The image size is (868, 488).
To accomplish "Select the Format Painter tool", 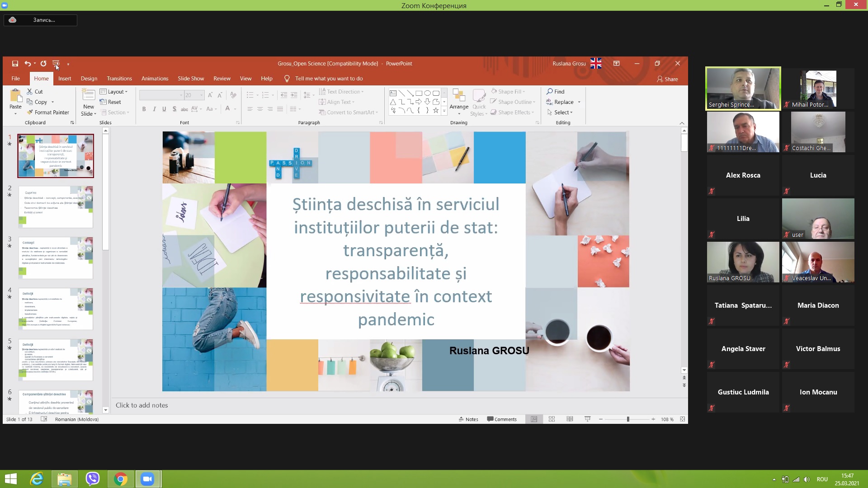I will coord(48,113).
